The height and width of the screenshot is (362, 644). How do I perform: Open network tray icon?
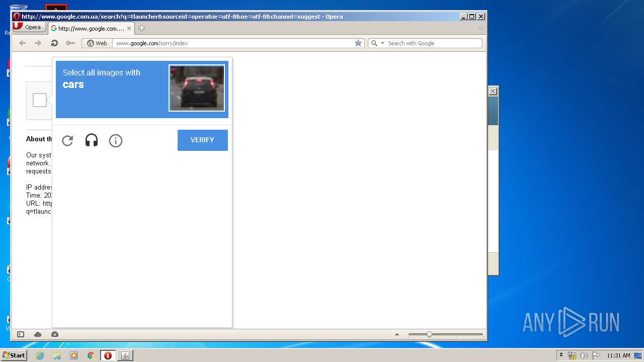click(572, 355)
